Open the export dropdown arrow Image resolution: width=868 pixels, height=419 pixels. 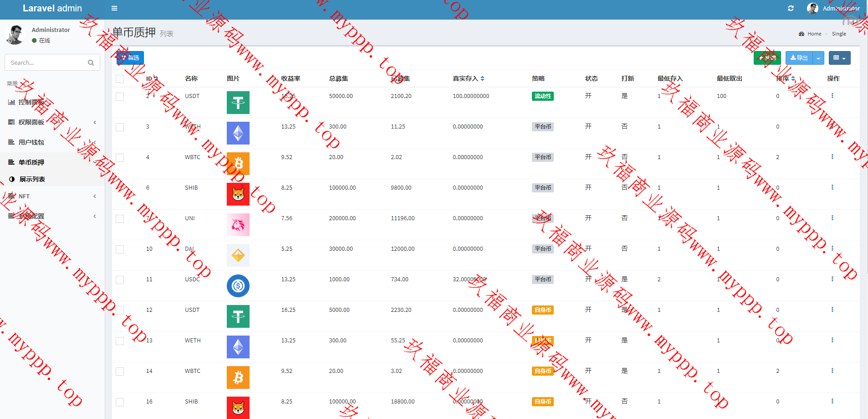pyautogui.click(x=818, y=58)
